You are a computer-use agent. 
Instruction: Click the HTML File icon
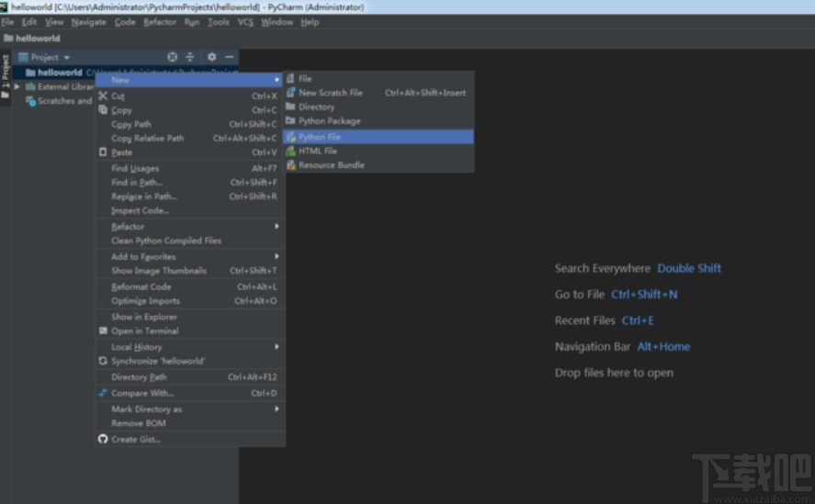pos(291,151)
